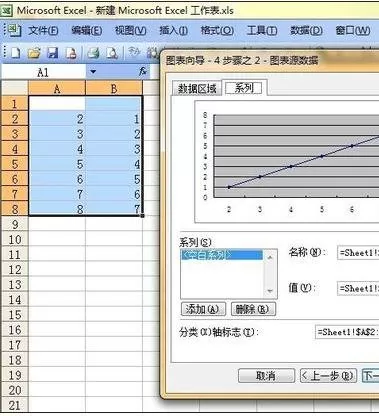The height and width of the screenshot is (416, 379).
Task: Click the Save floppy disk icon
Action: 52,53
